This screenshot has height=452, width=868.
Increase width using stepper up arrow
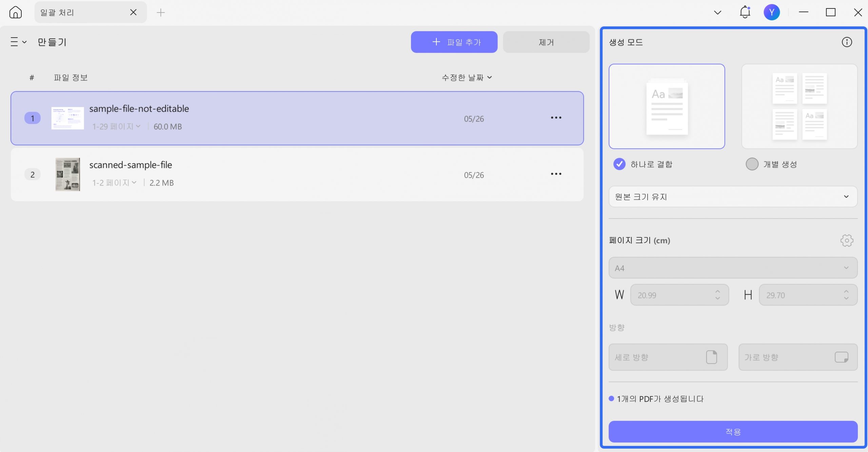point(717,291)
